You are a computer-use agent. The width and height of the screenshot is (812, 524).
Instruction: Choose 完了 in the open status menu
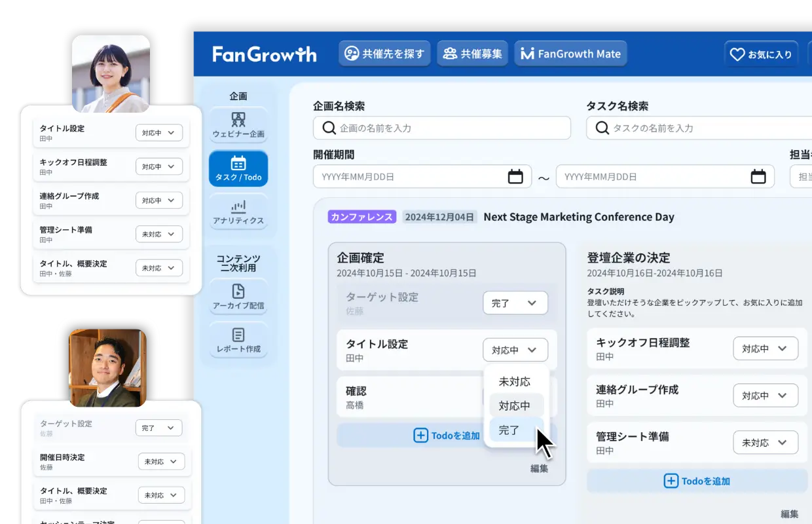pos(515,430)
